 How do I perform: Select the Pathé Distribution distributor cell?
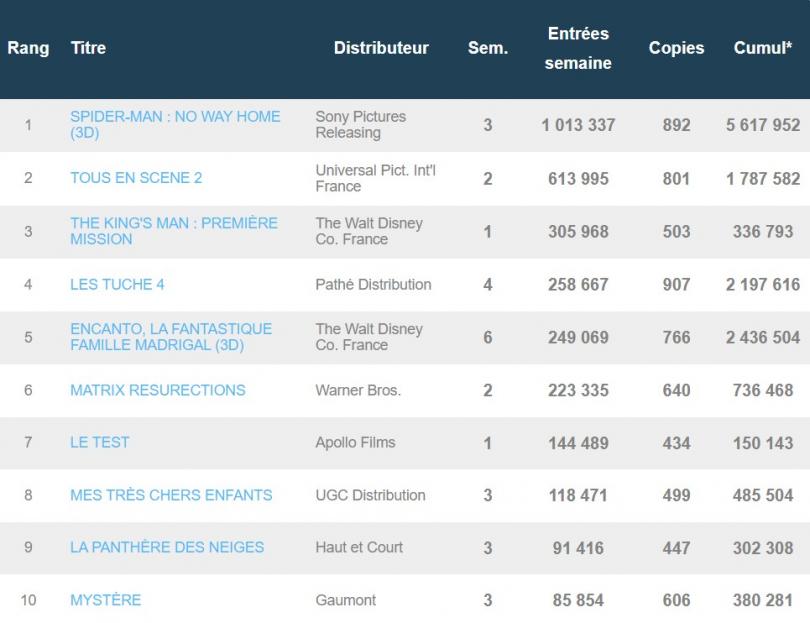[x=373, y=284]
